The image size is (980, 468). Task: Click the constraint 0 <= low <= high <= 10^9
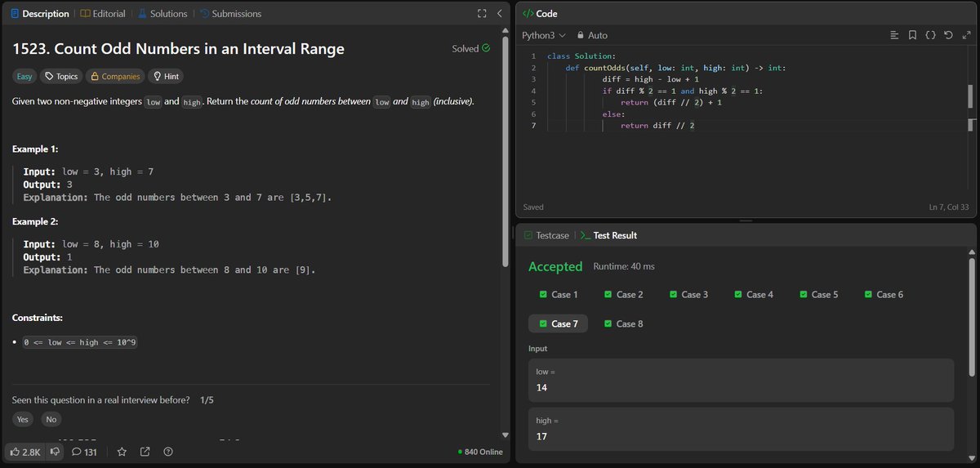click(x=80, y=342)
